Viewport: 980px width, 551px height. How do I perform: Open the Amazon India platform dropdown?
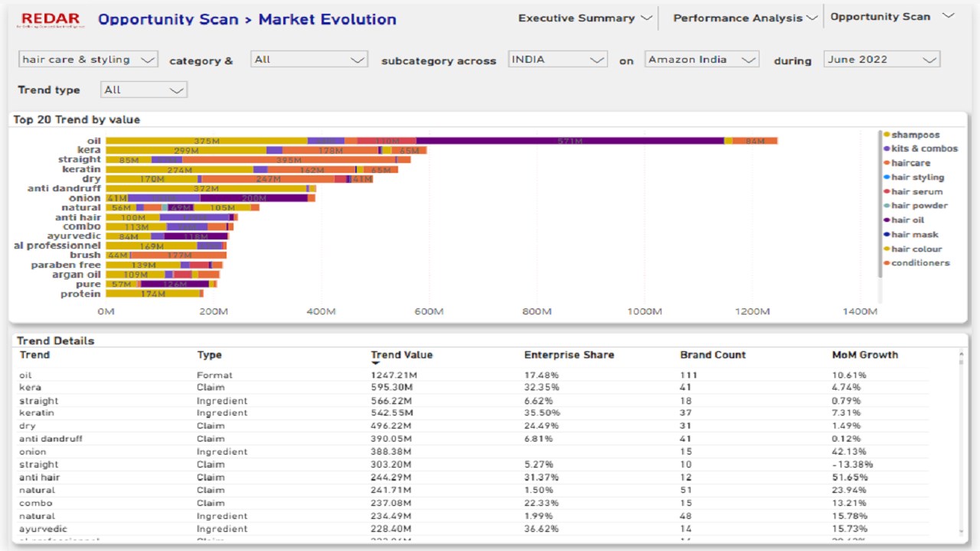pyautogui.click(x=701, y=60)
